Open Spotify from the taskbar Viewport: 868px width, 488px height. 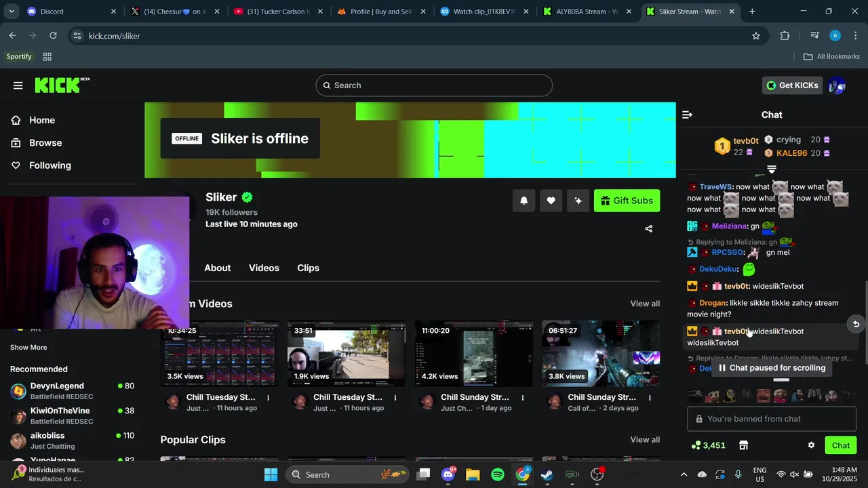[497, 474]
